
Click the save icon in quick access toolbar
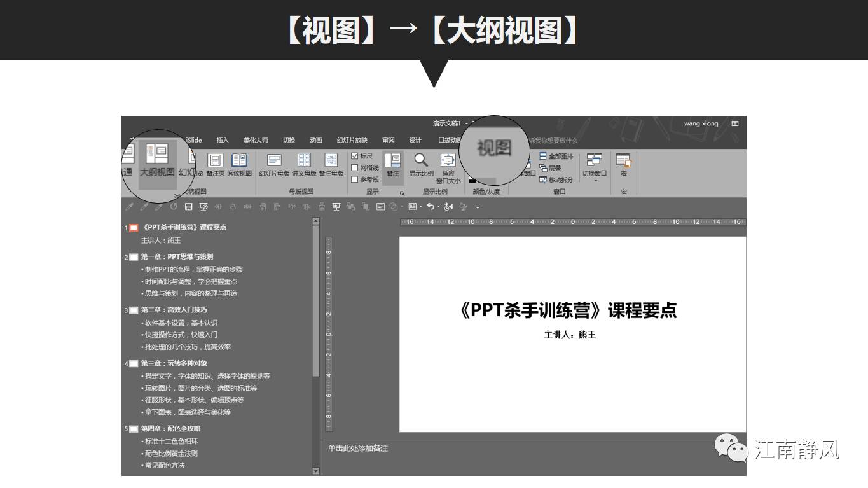pos(188,207)
